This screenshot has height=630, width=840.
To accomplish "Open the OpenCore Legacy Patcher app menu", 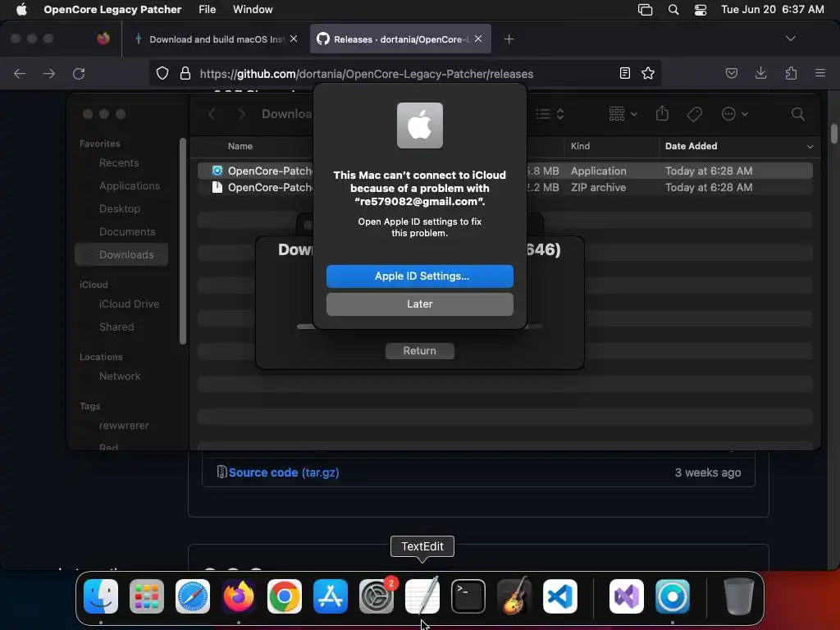I will point(112,9).
